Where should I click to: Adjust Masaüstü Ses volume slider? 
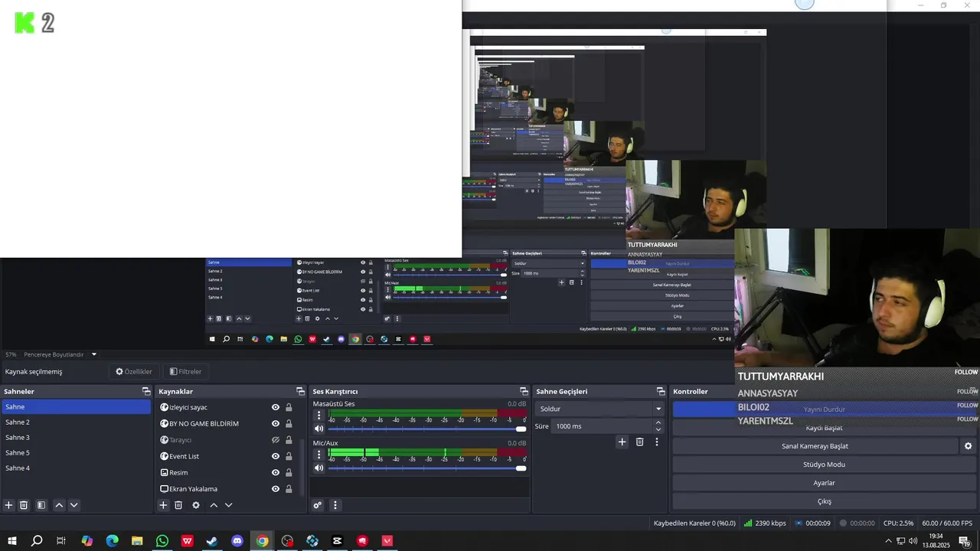[427, 429]
